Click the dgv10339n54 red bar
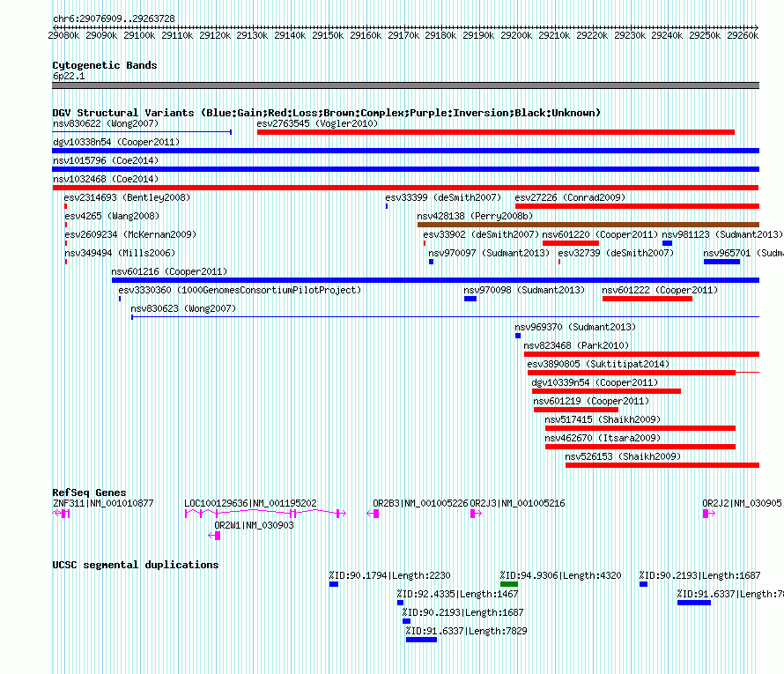The width and height of the screenshot is (784, 674). (607, 391)
